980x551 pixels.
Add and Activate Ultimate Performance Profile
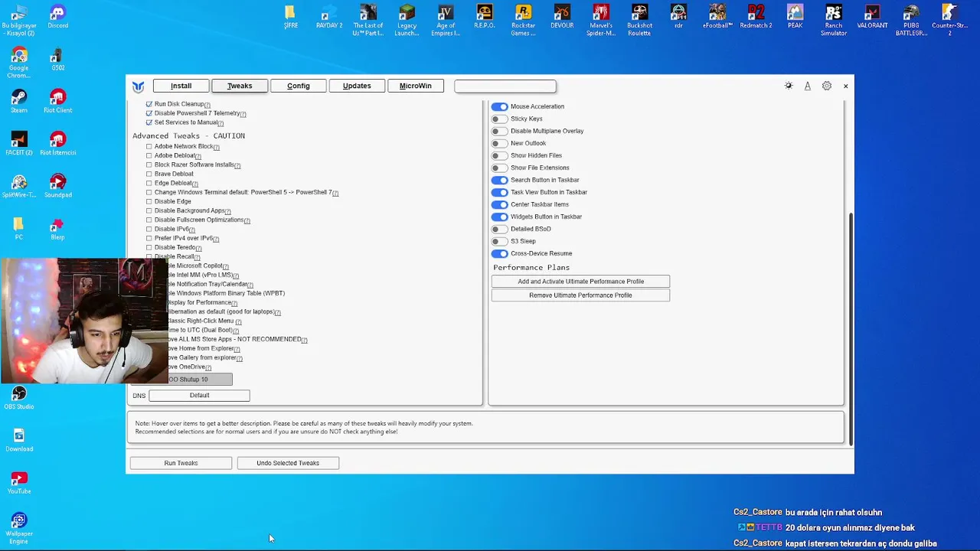(580, 282)
